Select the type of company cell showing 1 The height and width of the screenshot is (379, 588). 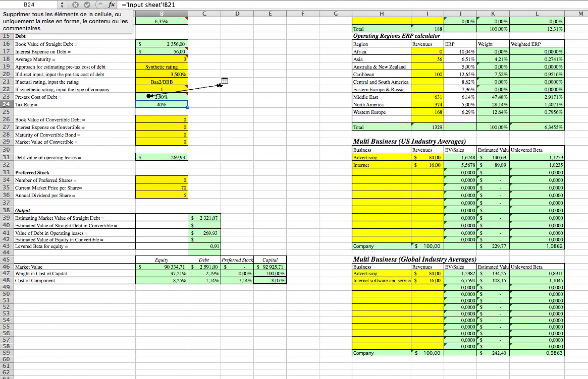point(162,89)
